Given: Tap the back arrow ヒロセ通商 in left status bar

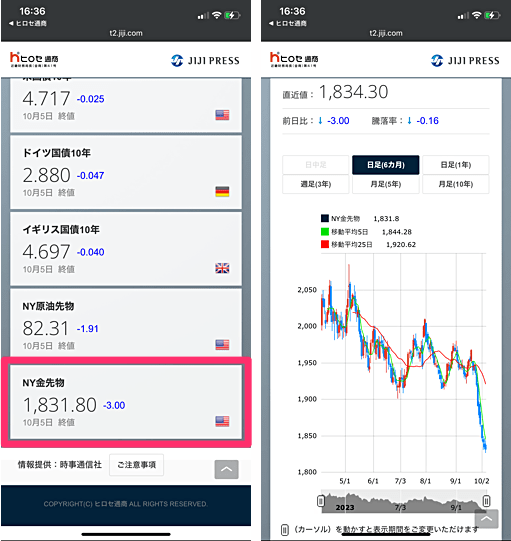Looking at the screenshot, I should [x=28, y=23].
